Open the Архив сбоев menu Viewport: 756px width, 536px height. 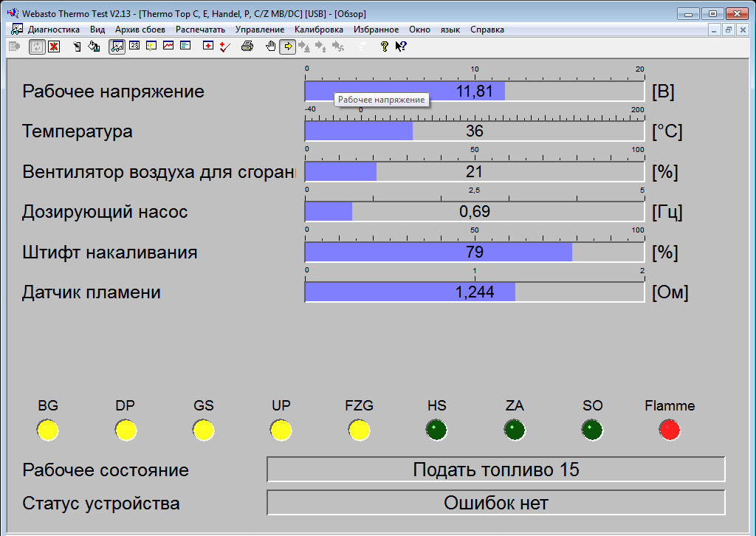140,30
